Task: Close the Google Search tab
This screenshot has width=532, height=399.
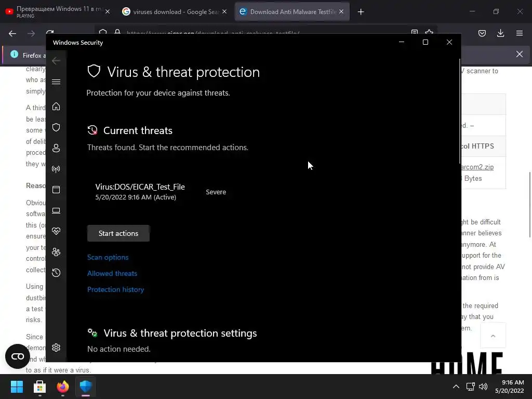Action: (224, 11)
